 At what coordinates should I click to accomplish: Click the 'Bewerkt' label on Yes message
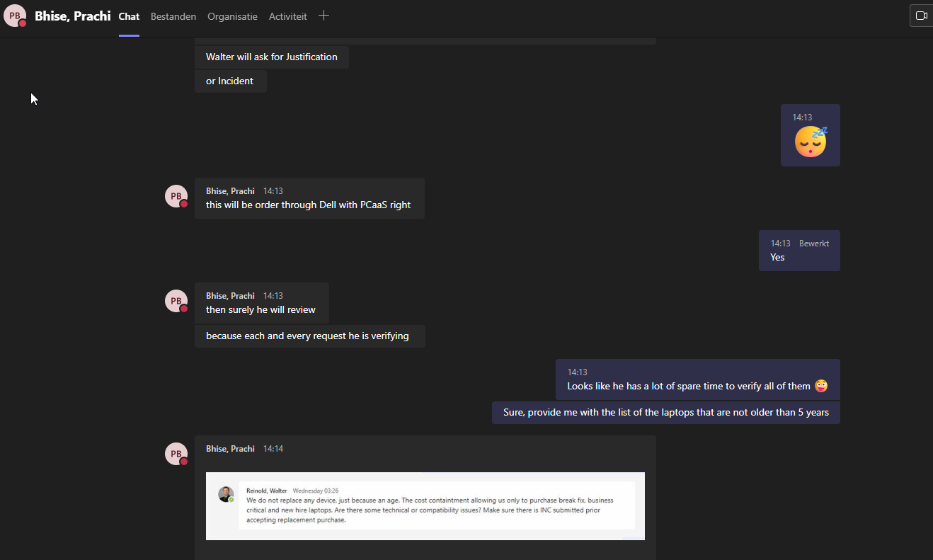(x=814, y=244)
